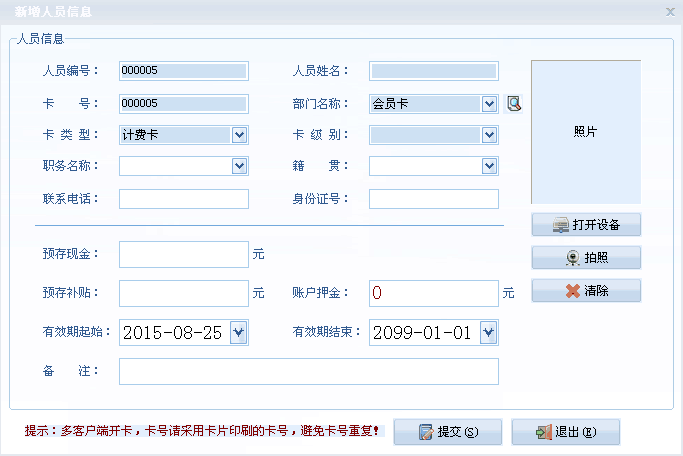The width and height of the screenshot is (683, 456).
Task: Close the 新增人员信息 window
Action: point(670,12)
